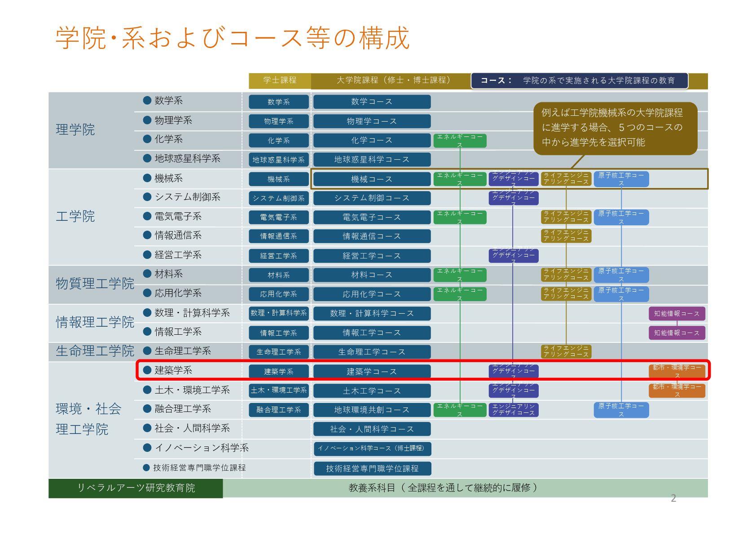Click blue 原子核工学コース in 融合理工学系 row

[621, 410]
